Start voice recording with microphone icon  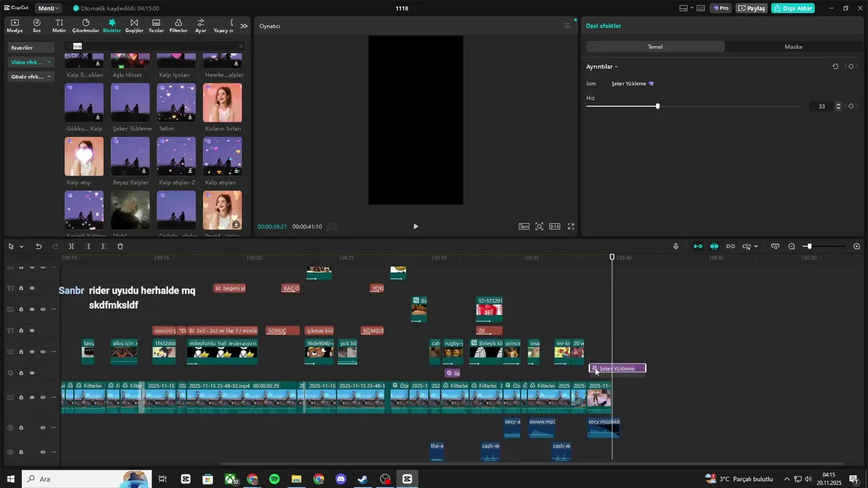click(675, 246)
